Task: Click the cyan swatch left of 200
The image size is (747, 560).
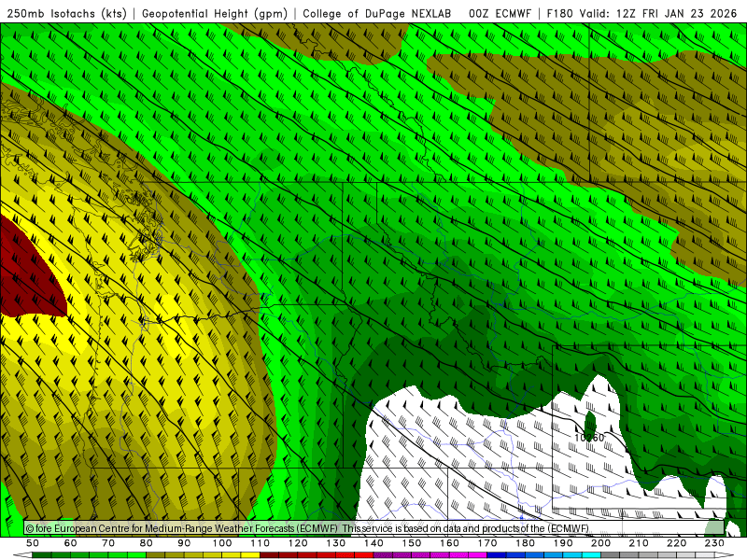Action: [592, 555]
